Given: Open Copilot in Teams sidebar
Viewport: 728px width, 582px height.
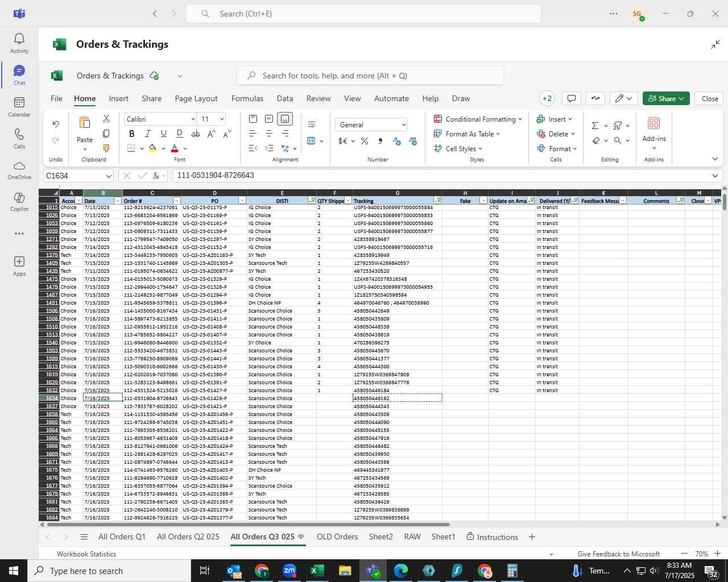Looking at the screenshot, I should [19, 202].
